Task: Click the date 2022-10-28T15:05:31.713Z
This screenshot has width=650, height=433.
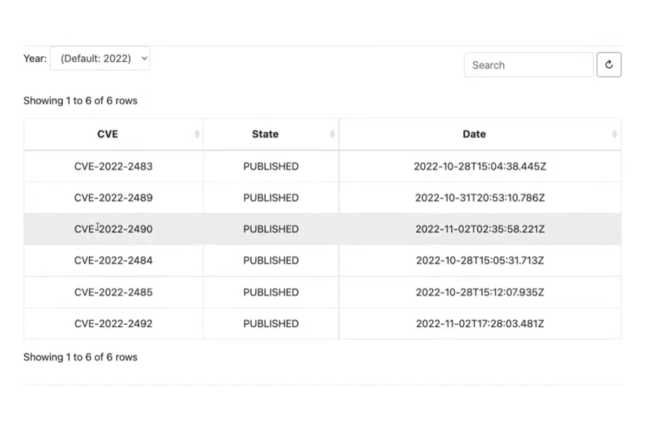Action: coord(480,261)
